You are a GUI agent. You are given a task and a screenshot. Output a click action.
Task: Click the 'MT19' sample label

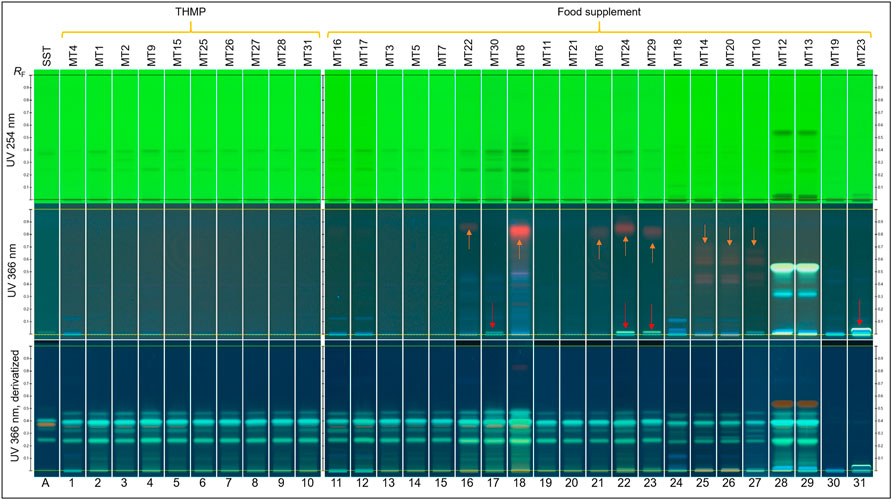[835, 53]
